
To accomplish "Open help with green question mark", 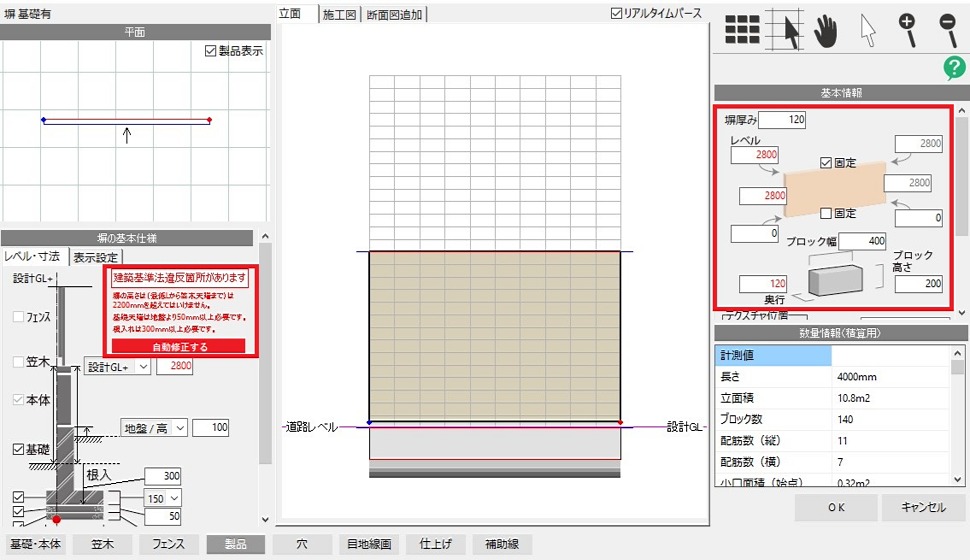I will [954, 67].
